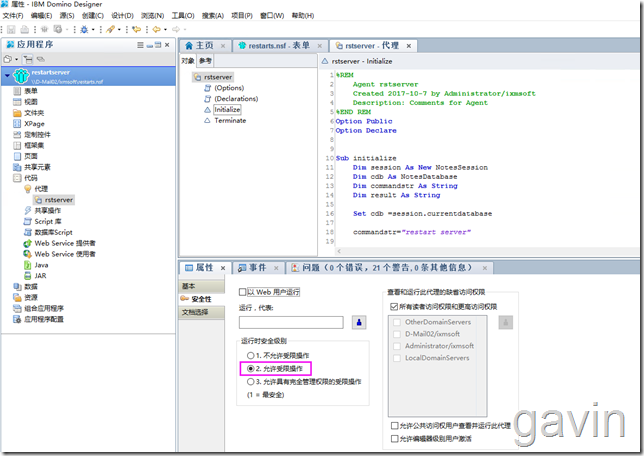Click the link with editor icon

(x=40, y=59)
